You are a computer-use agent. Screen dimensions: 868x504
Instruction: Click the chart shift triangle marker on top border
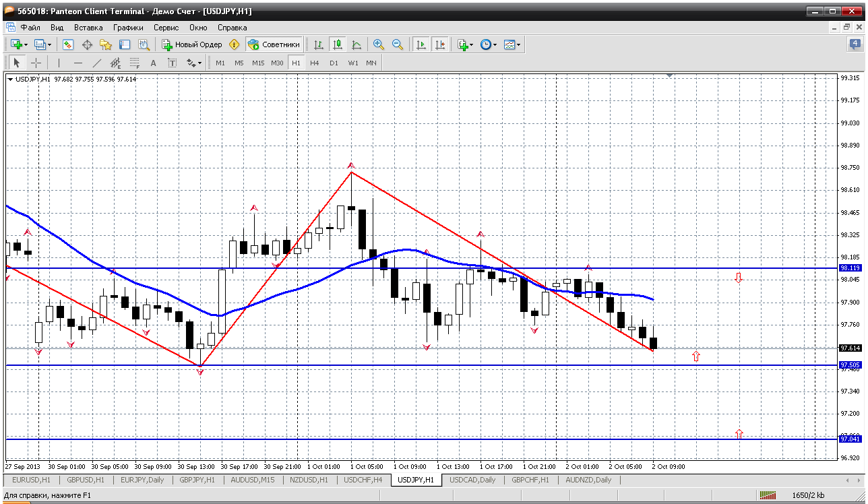point(669,75)
